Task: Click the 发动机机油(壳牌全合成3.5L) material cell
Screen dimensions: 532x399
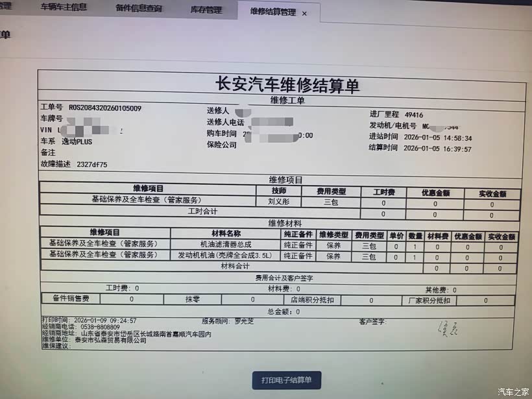Action: click(225, 255)
